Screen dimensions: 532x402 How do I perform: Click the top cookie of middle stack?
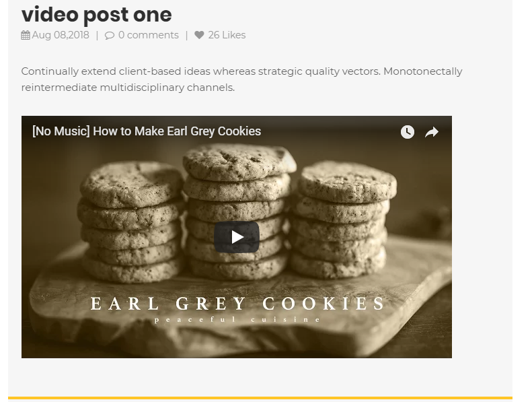click(x=239, y=162)
